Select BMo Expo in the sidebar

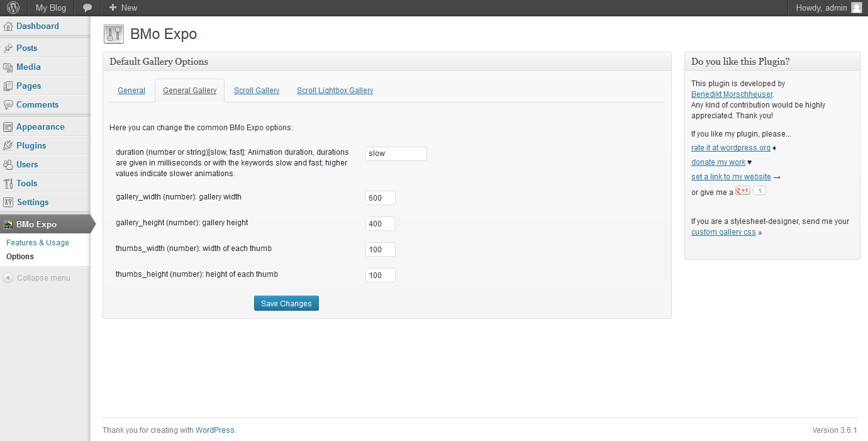tap(45, 224)
